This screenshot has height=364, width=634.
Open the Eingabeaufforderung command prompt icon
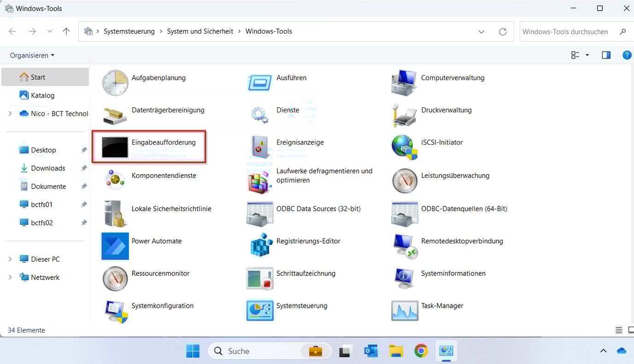click(115, 147)
